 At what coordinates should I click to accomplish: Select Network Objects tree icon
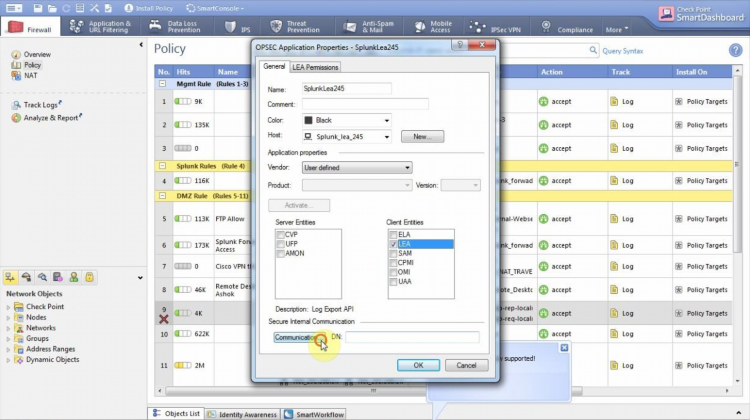coord(11,277)
